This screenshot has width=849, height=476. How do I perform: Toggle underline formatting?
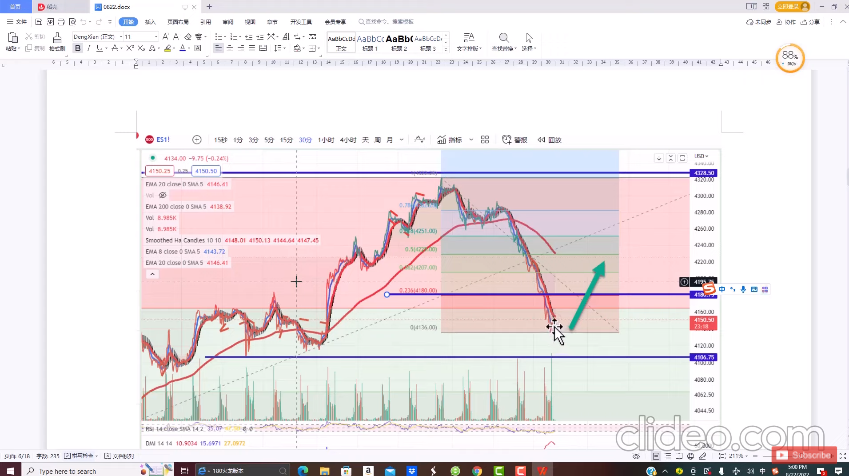[99, 48]
